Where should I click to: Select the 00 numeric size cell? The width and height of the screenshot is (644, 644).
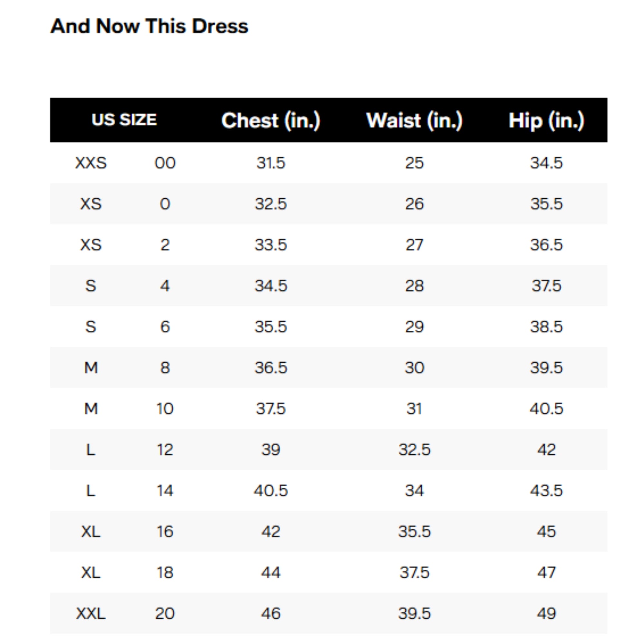165,163
